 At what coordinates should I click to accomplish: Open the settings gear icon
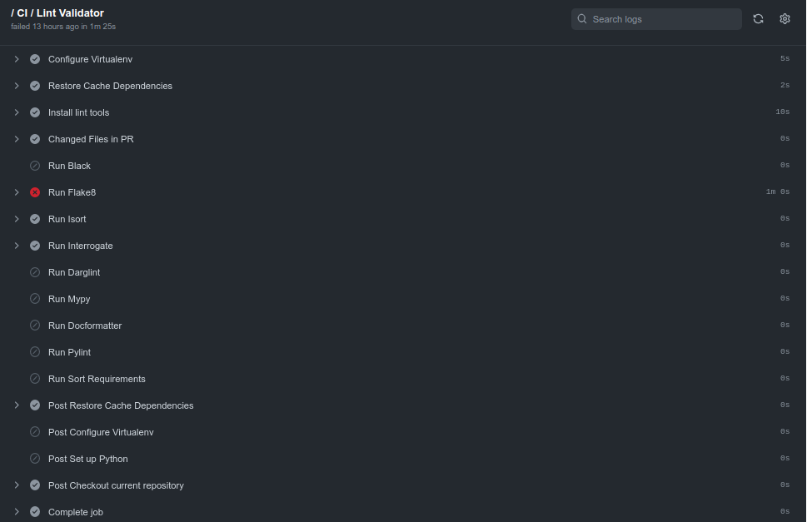coord(785,18)
